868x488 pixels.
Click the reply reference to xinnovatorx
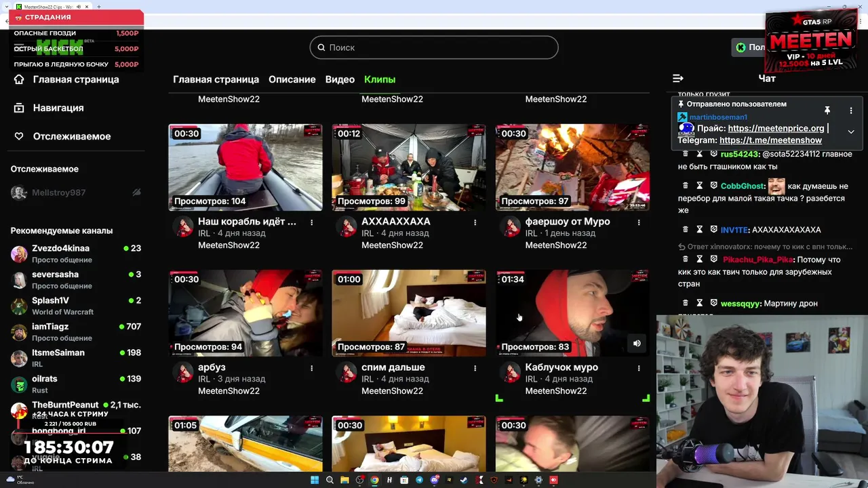click(766, 247)
